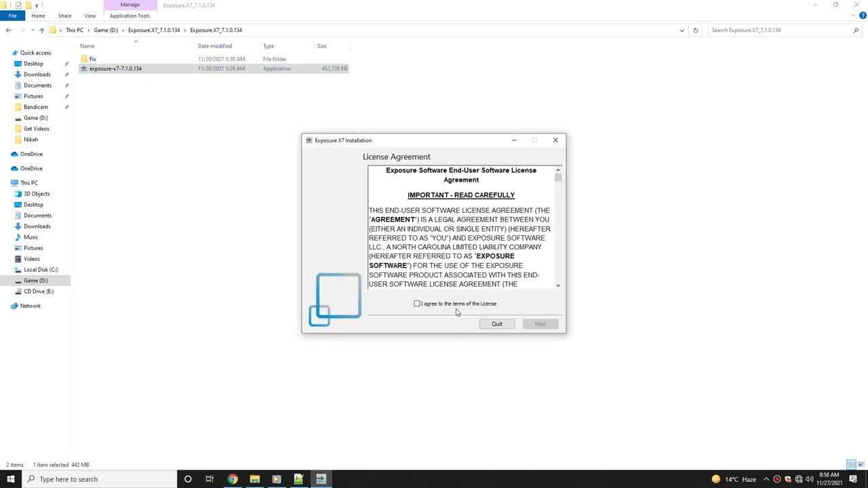Click the license text scrollbar down arrow
Screen dimensions: 868x488
pyautogui.click(x=557, y=285)
